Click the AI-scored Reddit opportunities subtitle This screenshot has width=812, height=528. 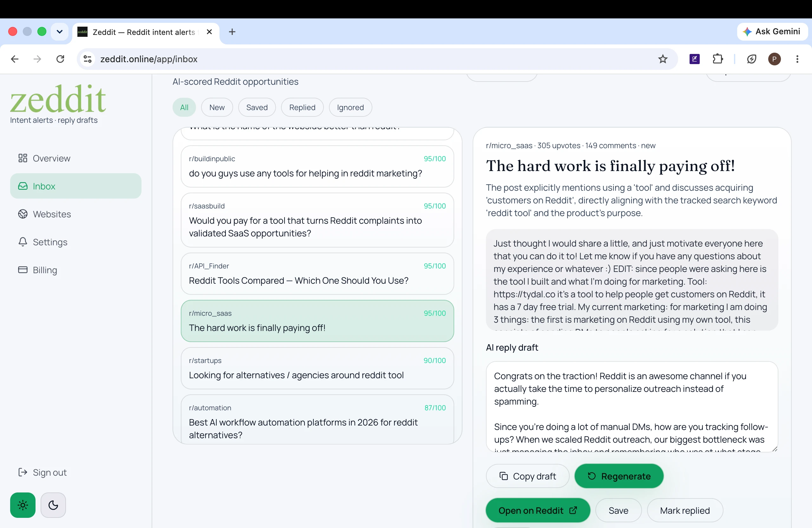[x=235, y=82]
